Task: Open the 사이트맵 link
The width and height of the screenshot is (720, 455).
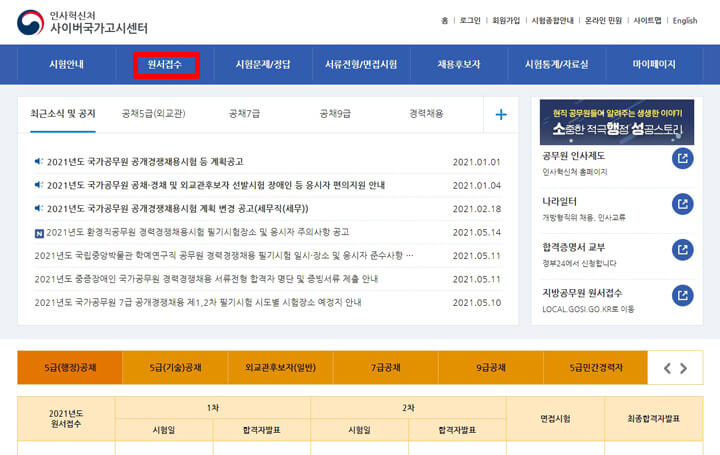Action: click(647, 21)
